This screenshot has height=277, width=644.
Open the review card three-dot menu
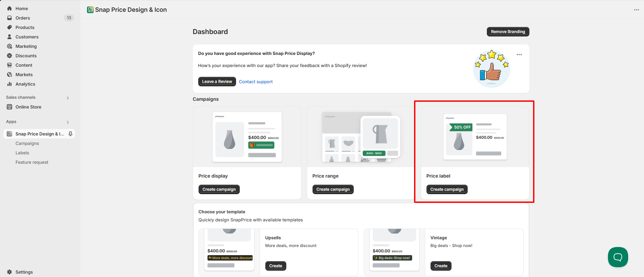click(x=519, y=55)
